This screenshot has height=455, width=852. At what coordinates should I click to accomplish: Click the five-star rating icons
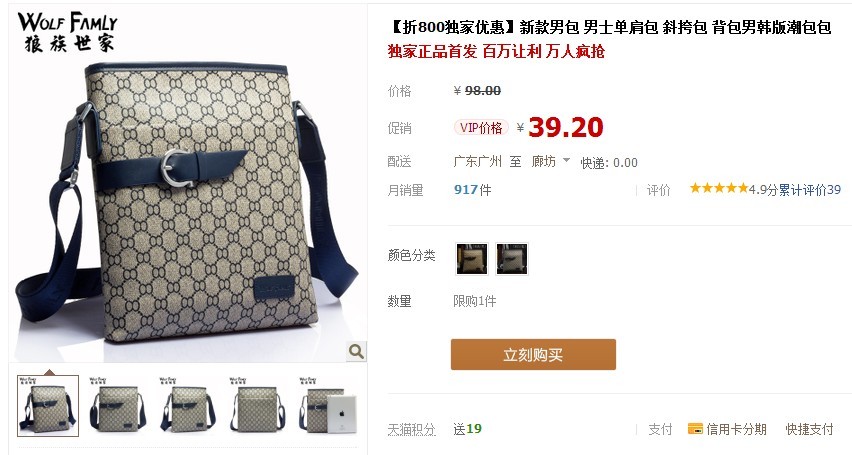pos(719,189)
